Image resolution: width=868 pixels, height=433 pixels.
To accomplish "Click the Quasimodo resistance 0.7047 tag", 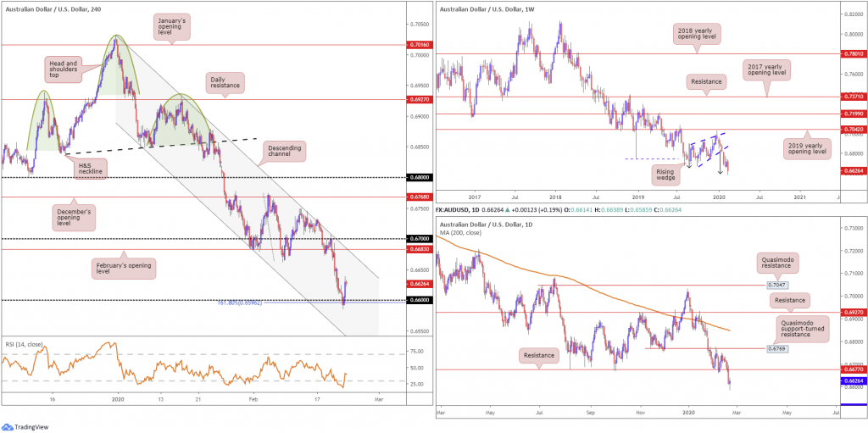I will (776, 286).
